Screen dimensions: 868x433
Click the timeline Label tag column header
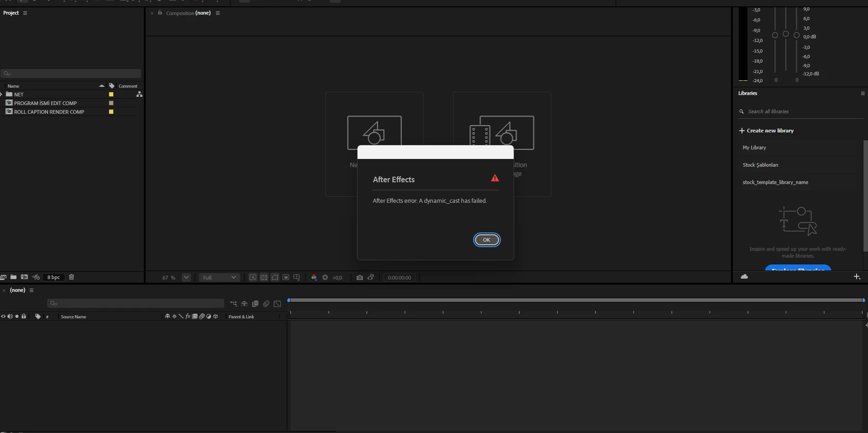click(x=38, y=316)
